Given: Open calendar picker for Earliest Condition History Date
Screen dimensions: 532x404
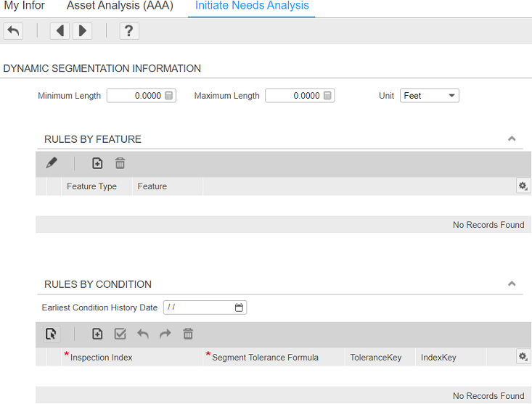Looking at the screenshot, I should 240,308.
